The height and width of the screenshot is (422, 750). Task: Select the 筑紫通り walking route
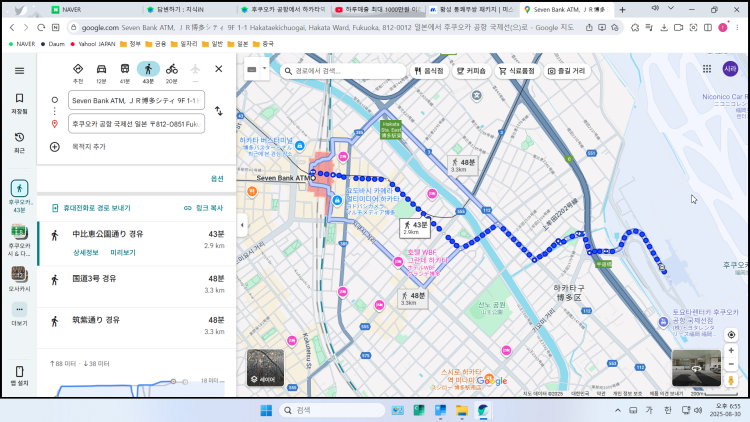(x=137, y=326)
